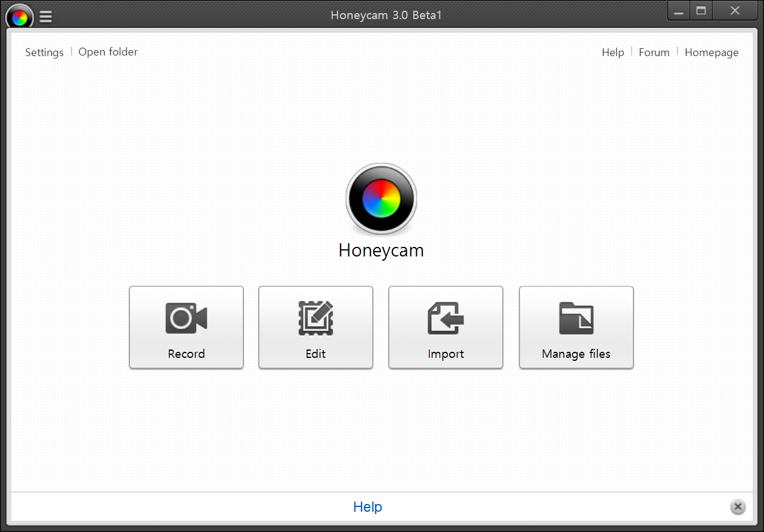Click the Import button
The image size is (764, 532).
coord(446,327)
